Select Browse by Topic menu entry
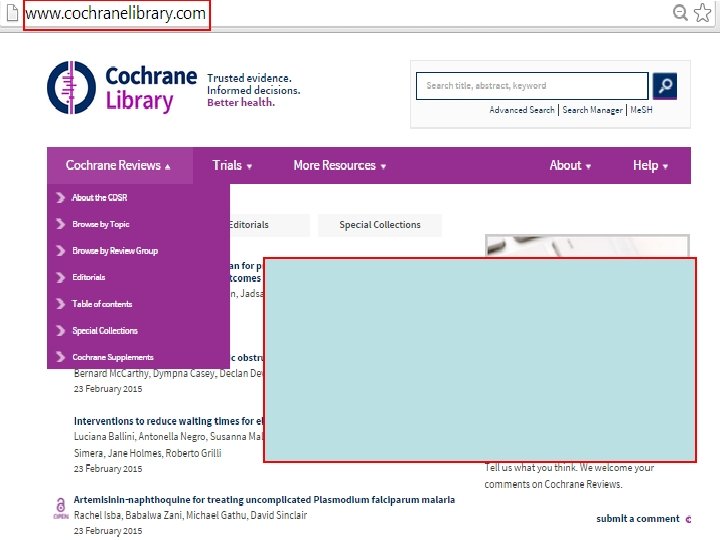720x540 pixels. (101, 224)
